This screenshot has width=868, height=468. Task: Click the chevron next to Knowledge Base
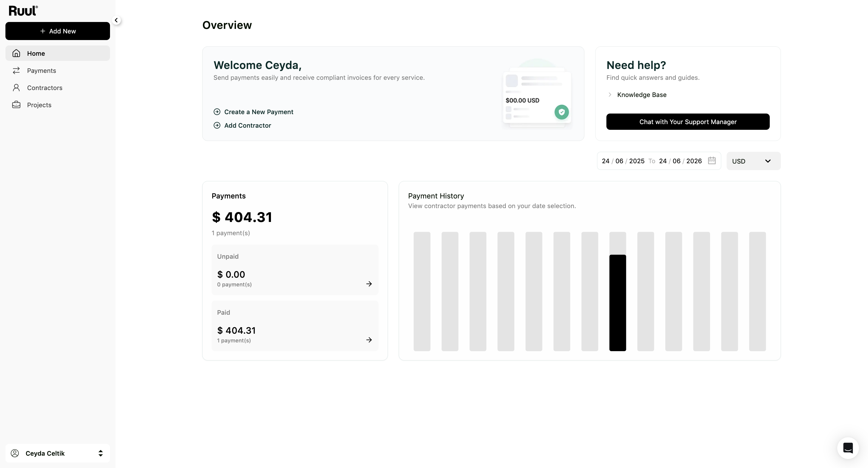pos(610,95)
